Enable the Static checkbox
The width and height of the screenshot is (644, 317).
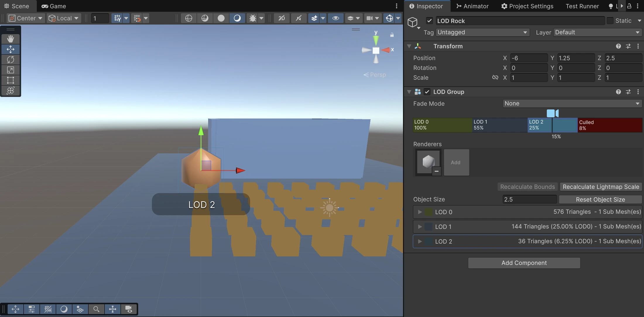click(x=610, y=20)
